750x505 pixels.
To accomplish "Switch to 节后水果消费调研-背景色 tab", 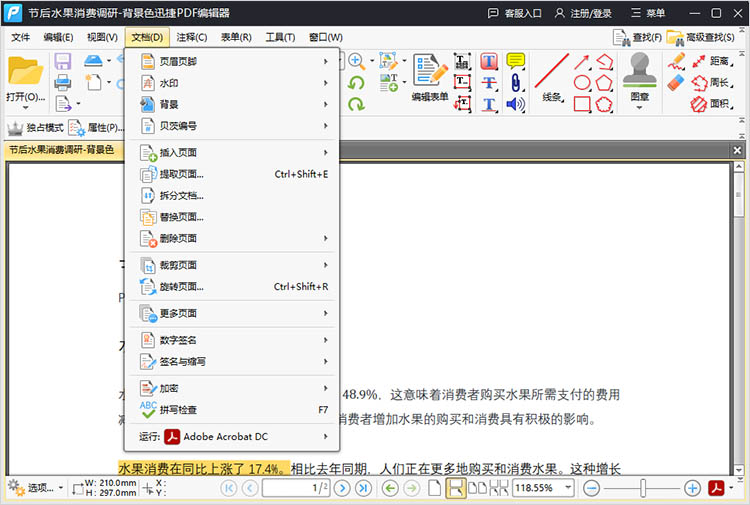I will point(62,150).
